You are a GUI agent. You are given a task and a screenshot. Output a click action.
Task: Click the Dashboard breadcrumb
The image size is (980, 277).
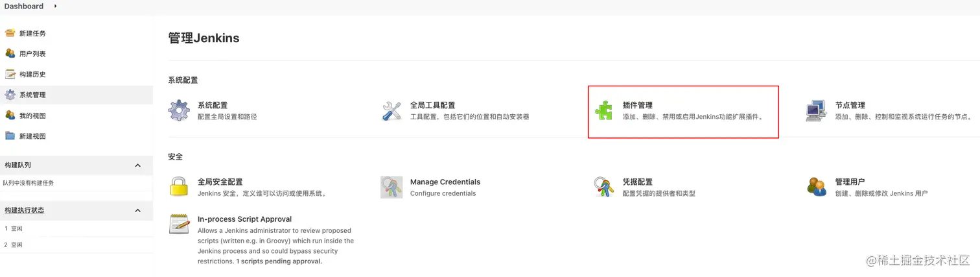24,6
